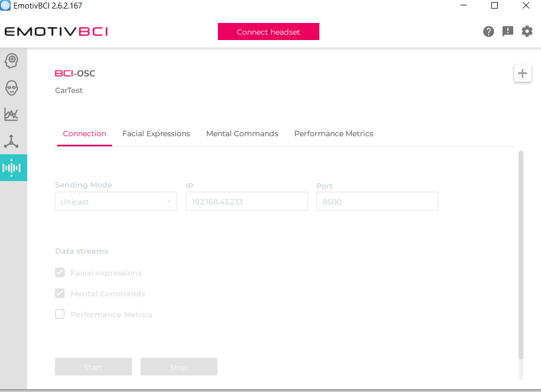Viewport: 541px width, 392px height.
Task: Enable the Performance Metrics data stream
Action: coord(60,314)
